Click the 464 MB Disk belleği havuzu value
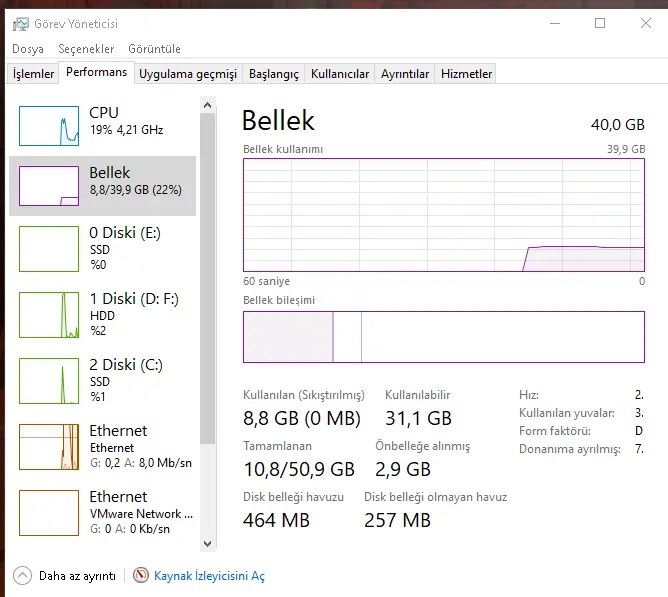Viewport: 668px width, 597px height. click(276, 521)
